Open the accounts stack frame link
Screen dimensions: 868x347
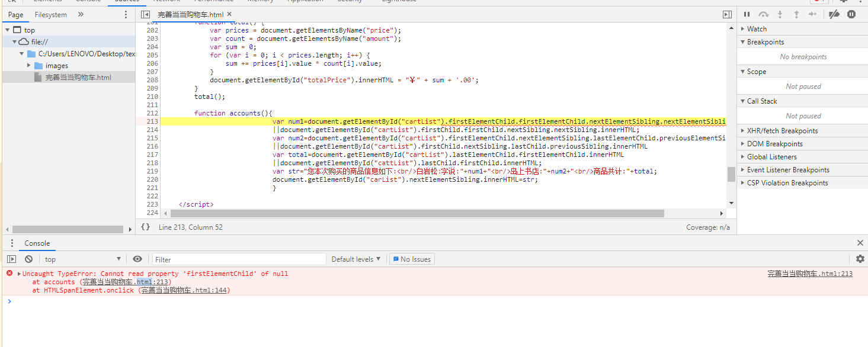[126, 282]
